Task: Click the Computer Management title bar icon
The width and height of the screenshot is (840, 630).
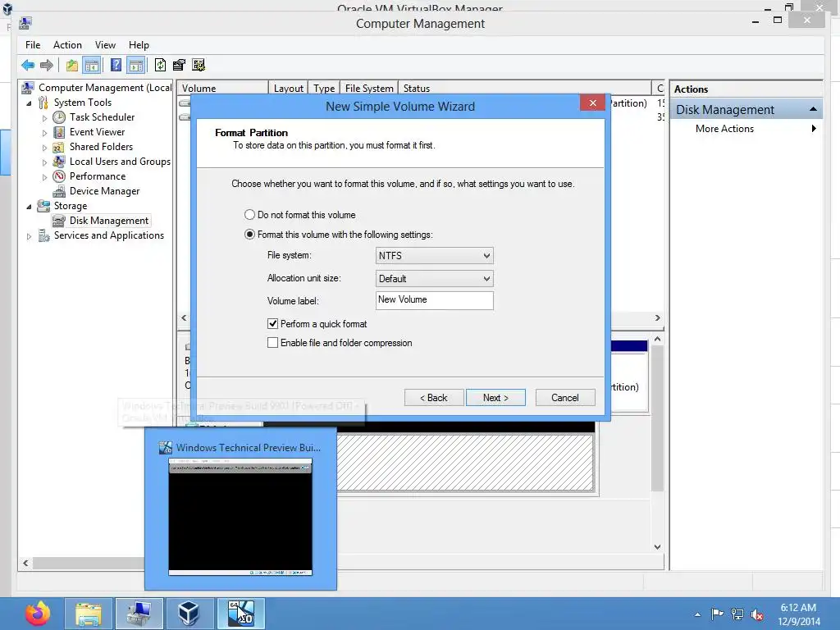Action: 25,23
